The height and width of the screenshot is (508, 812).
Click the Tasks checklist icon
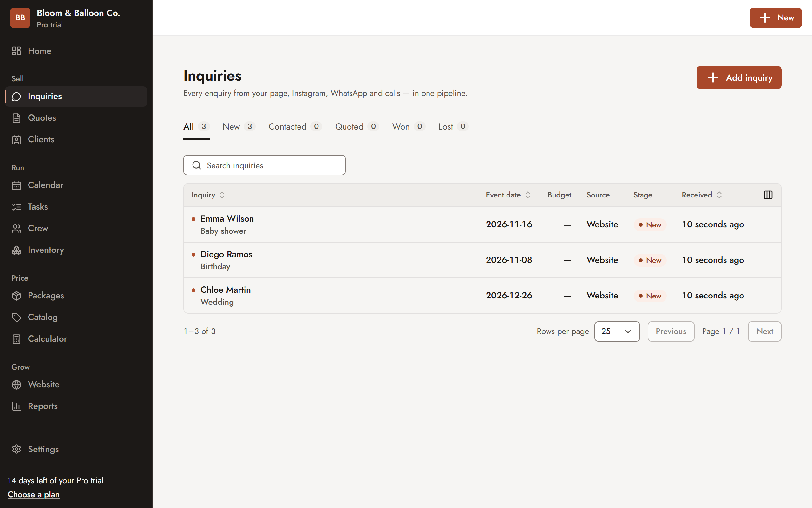(x=16, y=207)
